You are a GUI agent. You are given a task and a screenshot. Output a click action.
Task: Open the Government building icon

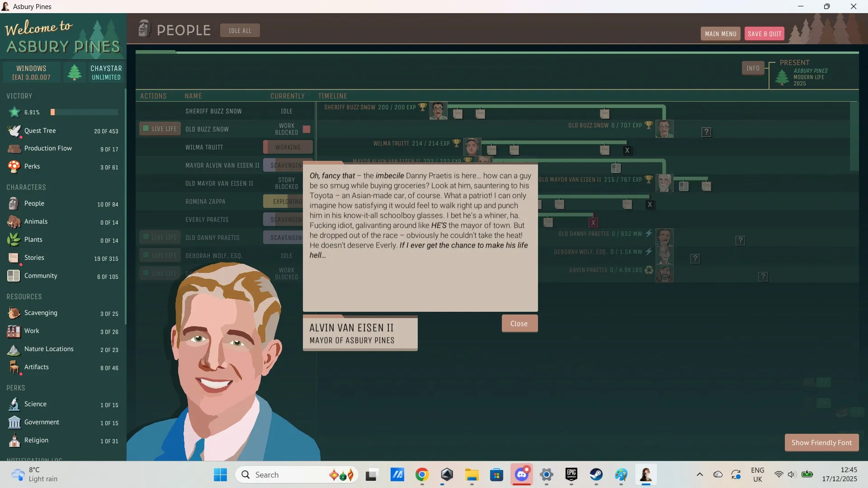point(14,422)
